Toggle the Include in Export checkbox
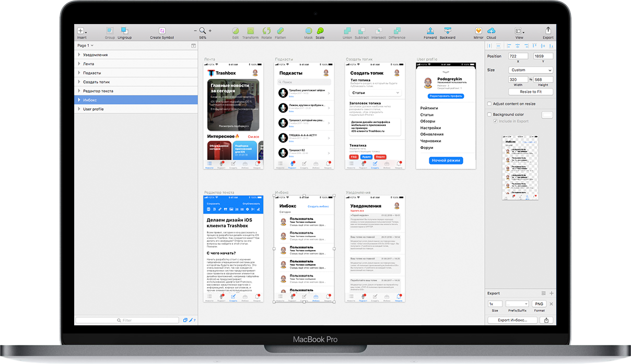 pyautogui.click(x=496, y=121)
